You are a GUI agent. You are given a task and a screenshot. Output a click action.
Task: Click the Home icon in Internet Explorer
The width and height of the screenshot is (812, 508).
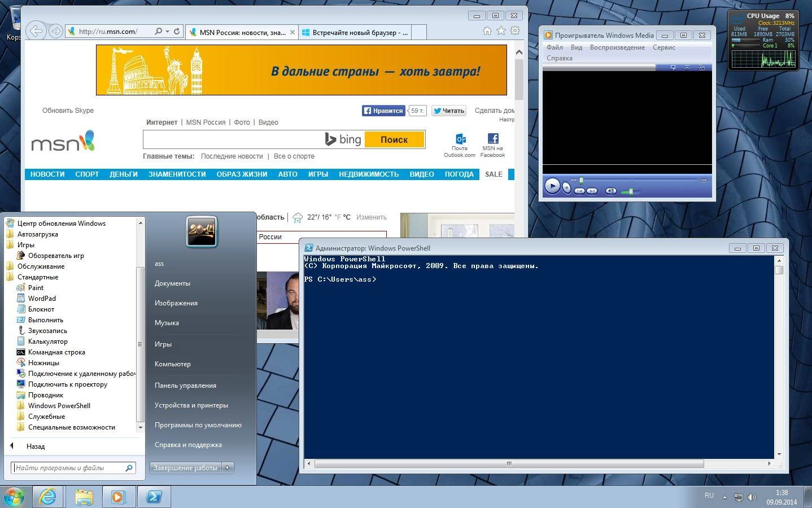487,31
